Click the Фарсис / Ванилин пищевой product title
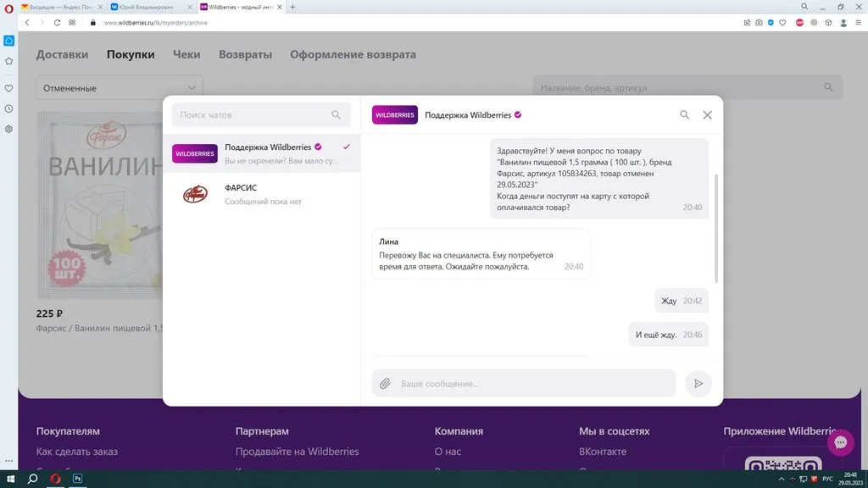Viewport: 868px width, 488px height. click(x=100, y=328)
